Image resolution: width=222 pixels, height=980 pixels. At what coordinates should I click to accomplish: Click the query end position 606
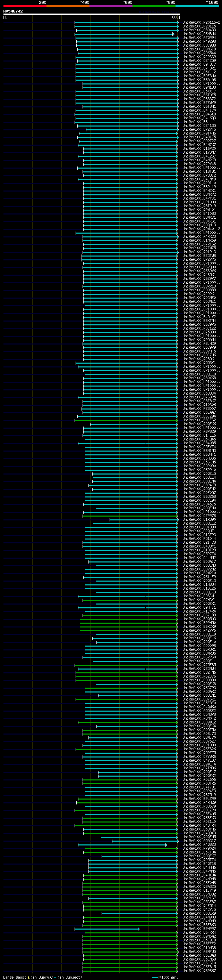click(175, 17)
